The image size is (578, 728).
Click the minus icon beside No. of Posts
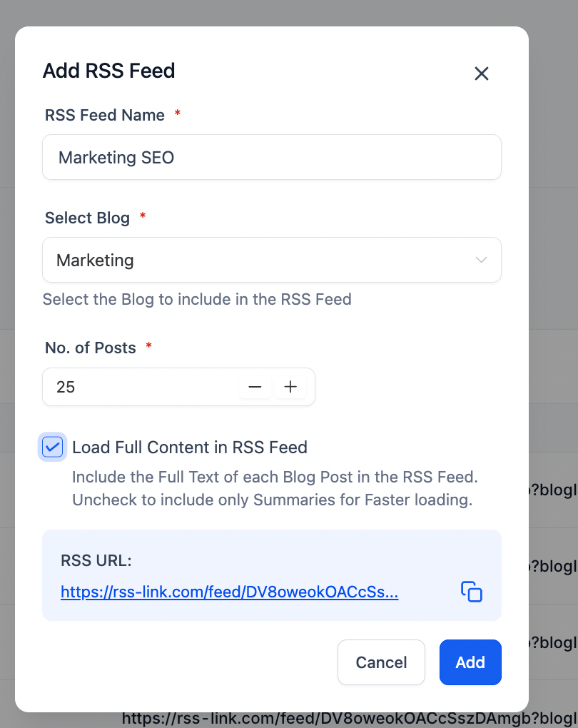[x=255, y=386]
